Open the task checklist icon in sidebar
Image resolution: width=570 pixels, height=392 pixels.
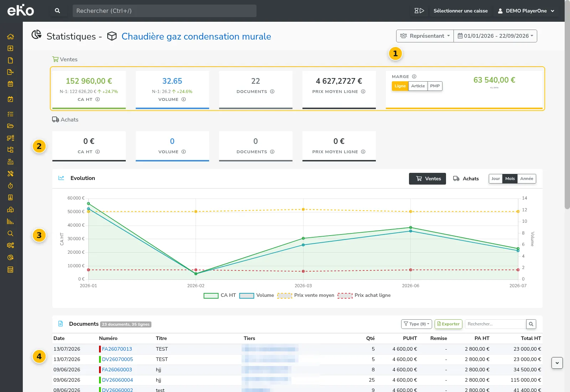click(x=10, y=114)
